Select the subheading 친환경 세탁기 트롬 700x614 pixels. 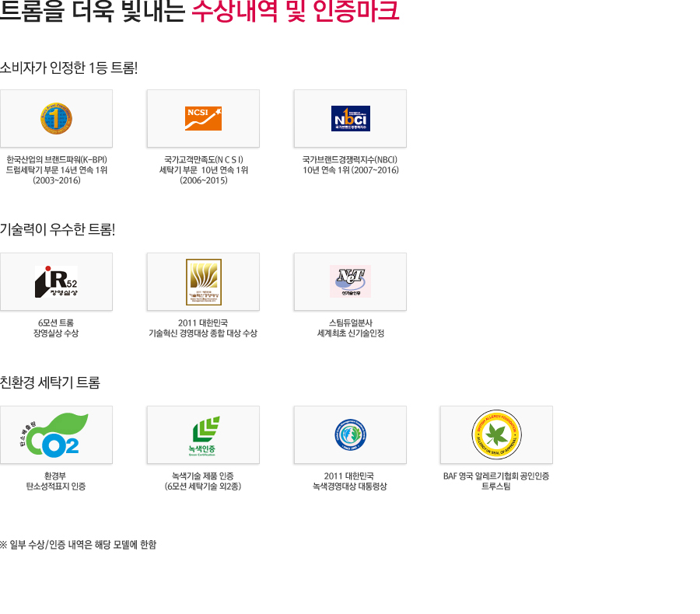point(50,382)
